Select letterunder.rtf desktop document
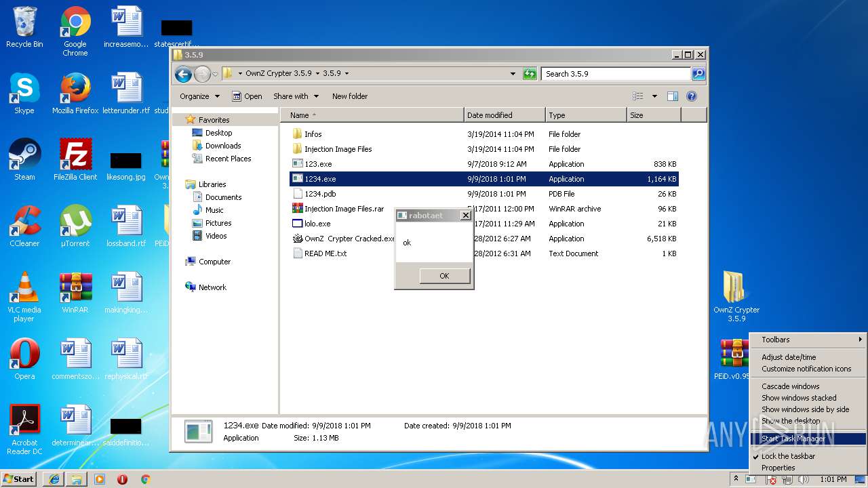The height and width of the screenshot is (488, 868). click(126, 94)
